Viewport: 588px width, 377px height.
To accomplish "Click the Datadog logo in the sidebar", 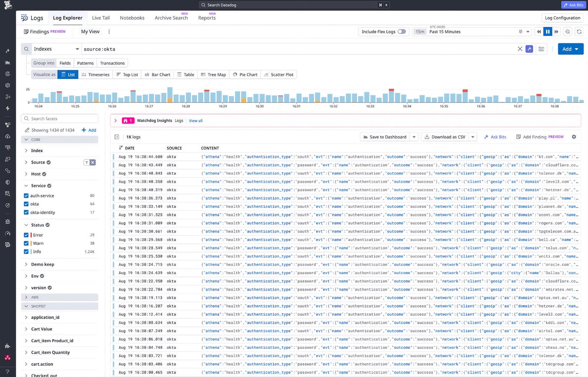I will click(x=8, y=5).
